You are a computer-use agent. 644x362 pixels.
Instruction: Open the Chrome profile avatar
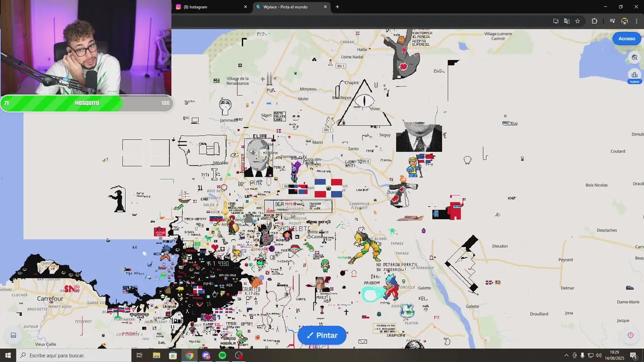624,21
